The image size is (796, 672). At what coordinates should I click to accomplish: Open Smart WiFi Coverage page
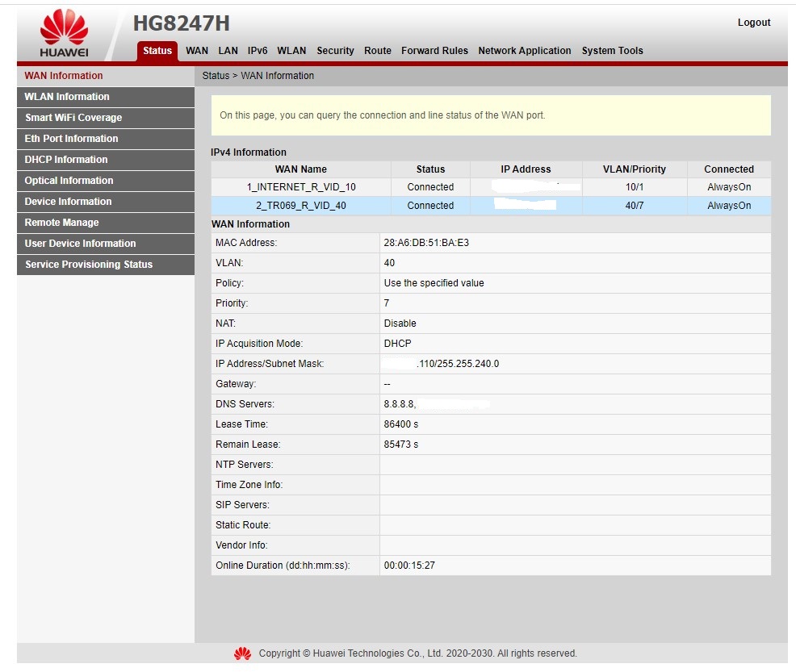click(x=106, y=118)
